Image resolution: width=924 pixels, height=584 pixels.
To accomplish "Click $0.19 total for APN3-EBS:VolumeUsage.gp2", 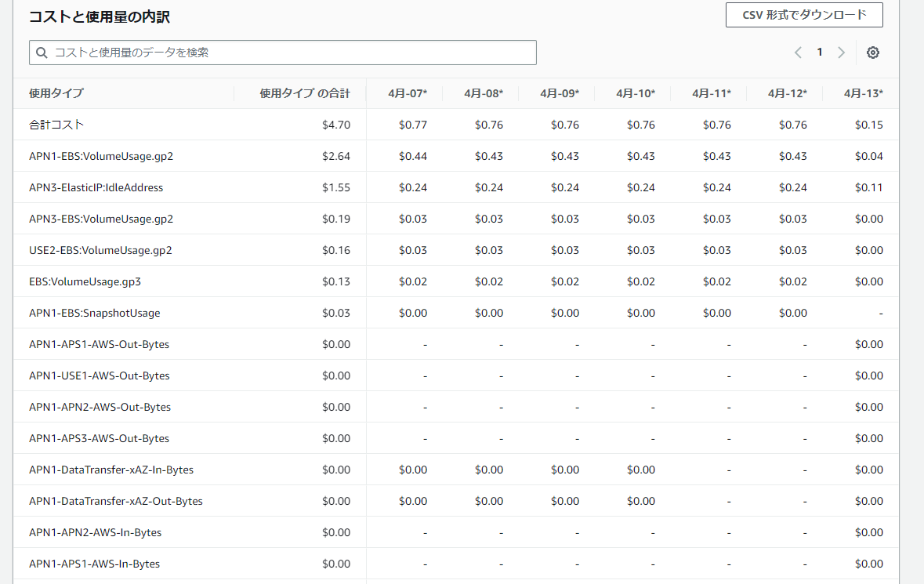I will (x=336, y=219).
